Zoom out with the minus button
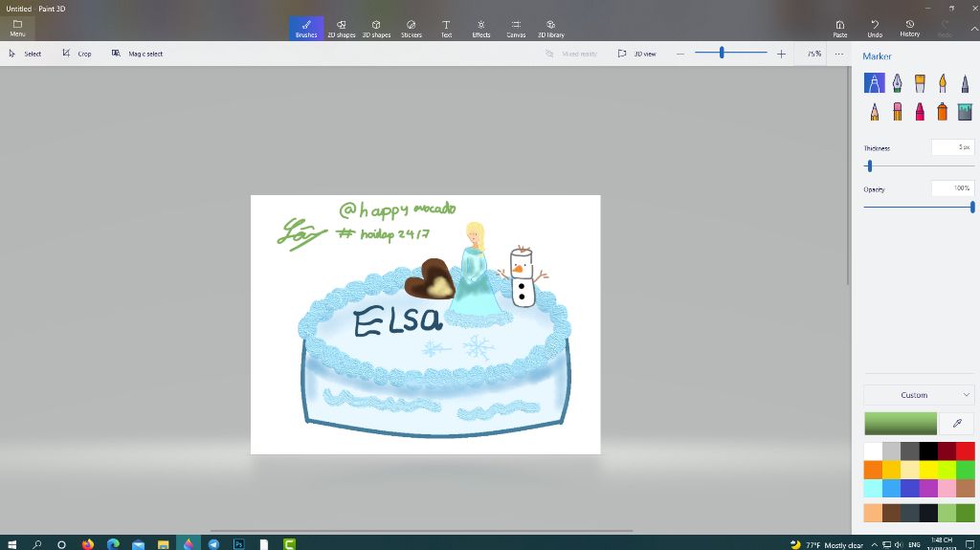Screen dimensions: 980x550 pos(680,54)
